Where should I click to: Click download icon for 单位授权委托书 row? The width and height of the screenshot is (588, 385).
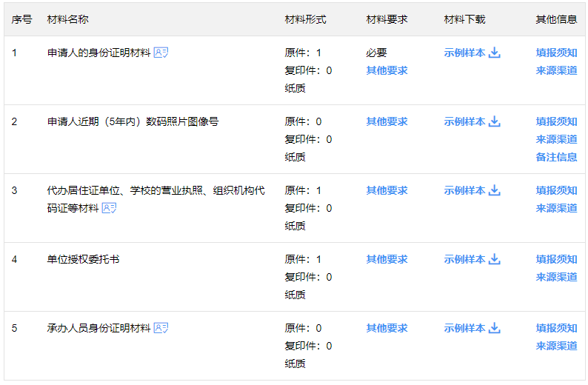click(495, 259)
